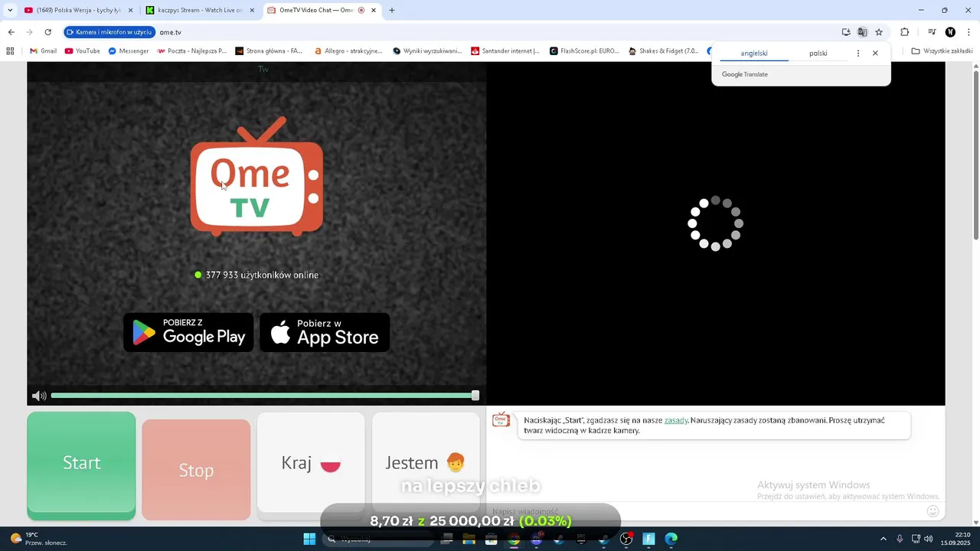Viewport: 980px width, 551px height.
Task: Open the Strona główna - FA... bookmark
Action: click(x=269, y=51)
